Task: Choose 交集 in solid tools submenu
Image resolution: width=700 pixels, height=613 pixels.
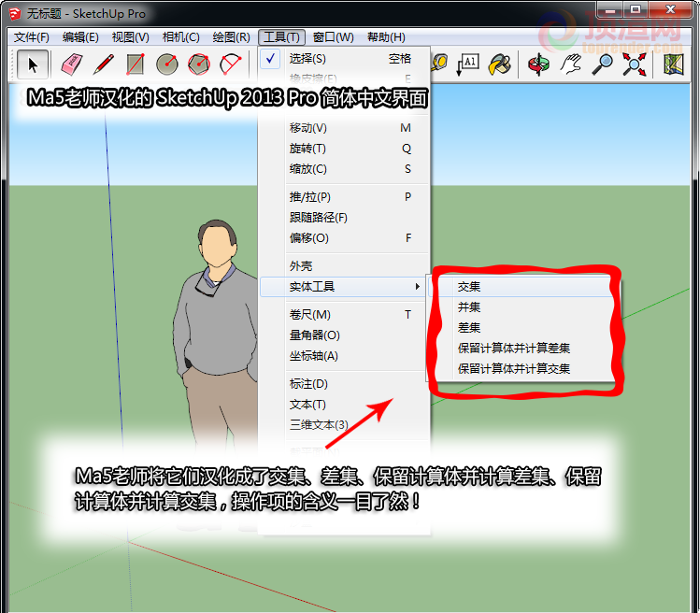Action: click(x=521, y=287)
